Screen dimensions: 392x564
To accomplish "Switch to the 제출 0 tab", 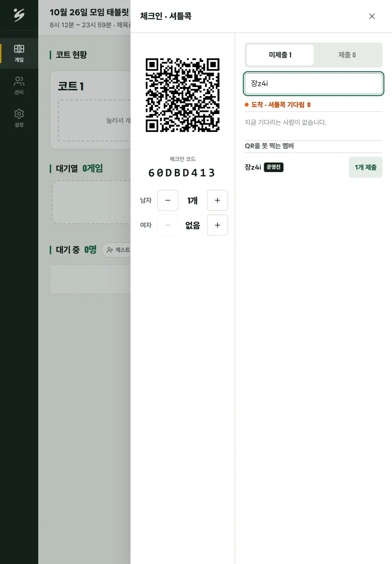I will [347, 55].
